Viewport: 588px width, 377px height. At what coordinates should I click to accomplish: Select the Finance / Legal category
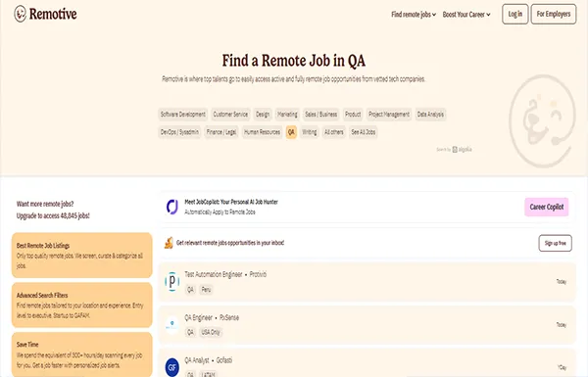[x=221, y=132]
